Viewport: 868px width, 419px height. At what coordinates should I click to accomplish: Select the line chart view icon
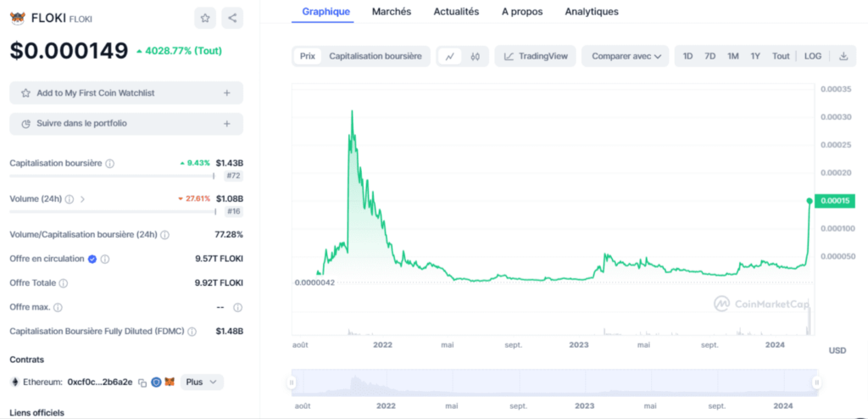tap(450, 57)
